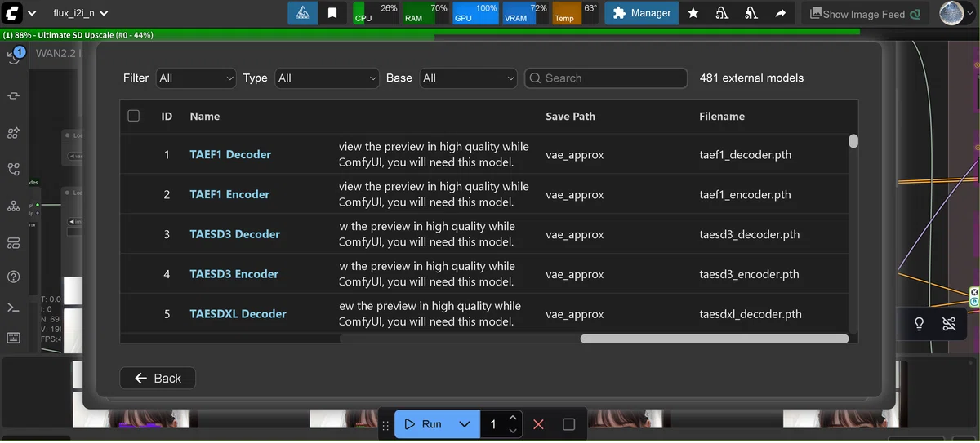Click the GPU 100% usage monitor

click(x=476, y=13)
